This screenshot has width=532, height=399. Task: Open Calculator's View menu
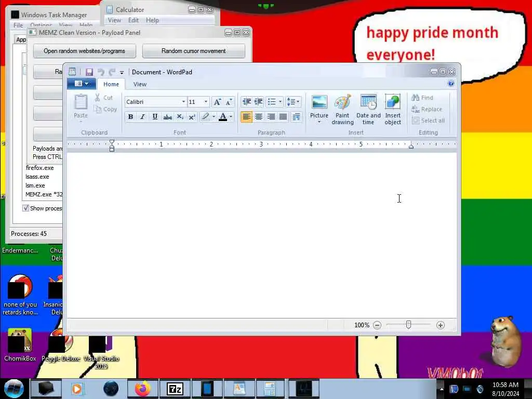point(114,20)
